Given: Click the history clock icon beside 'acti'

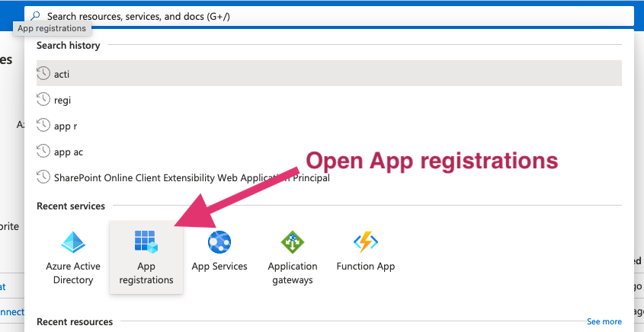Looking at the screenshot, I should [x=43, y=73].
